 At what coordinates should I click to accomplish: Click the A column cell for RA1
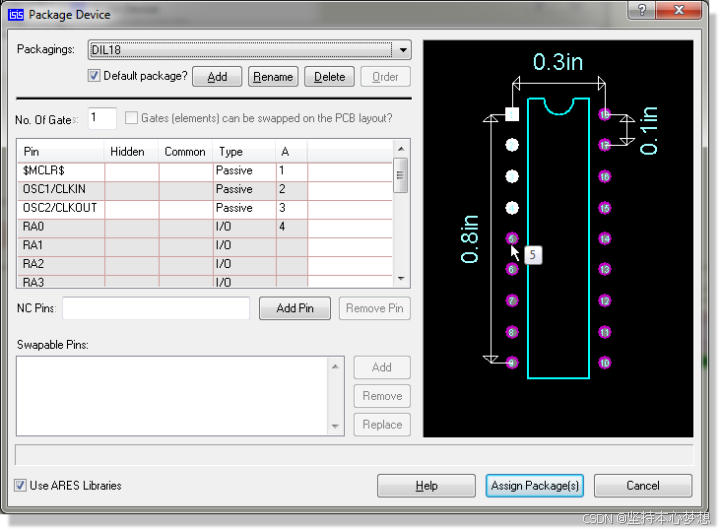(292, 246)
